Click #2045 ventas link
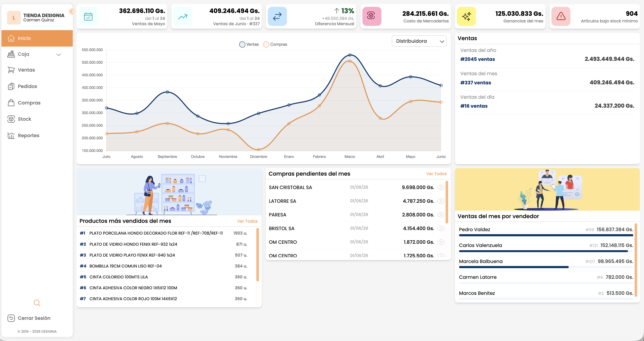The image size is (644, 341). coord(477,59)
